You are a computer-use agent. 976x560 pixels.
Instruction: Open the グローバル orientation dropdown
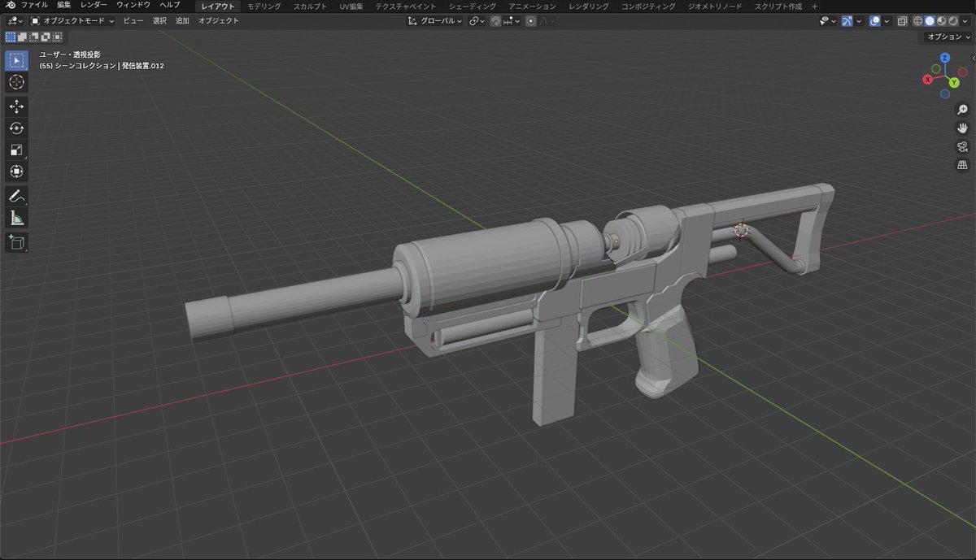pyautogui.click(x=435, y=21)
